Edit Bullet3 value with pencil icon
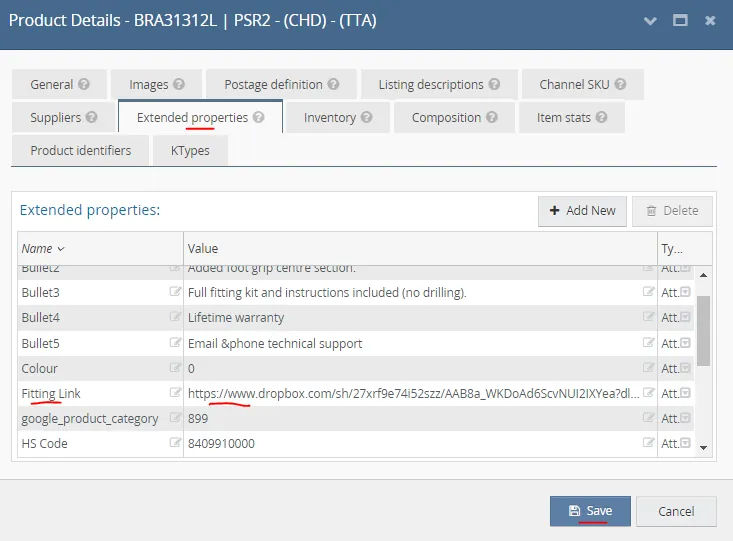 pos(648,292)
